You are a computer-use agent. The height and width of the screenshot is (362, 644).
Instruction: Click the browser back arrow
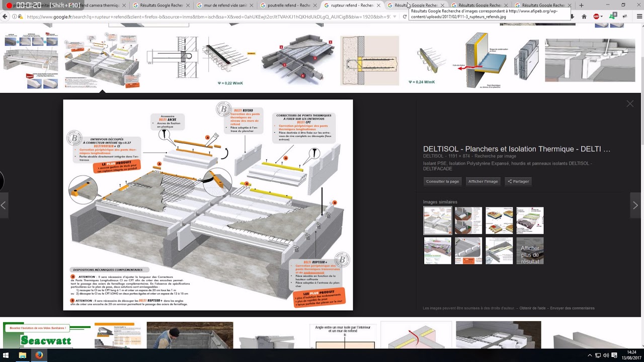(5, 17)
